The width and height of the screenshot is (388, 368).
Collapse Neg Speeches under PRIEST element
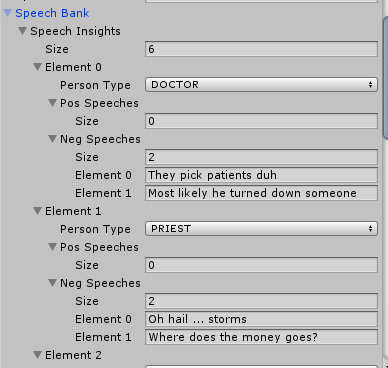52,283
